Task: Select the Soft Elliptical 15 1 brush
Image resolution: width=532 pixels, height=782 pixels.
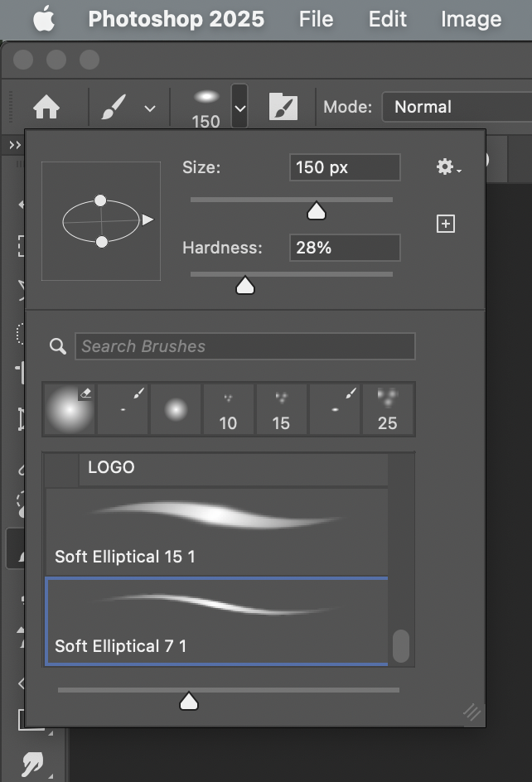Action: 215,530
